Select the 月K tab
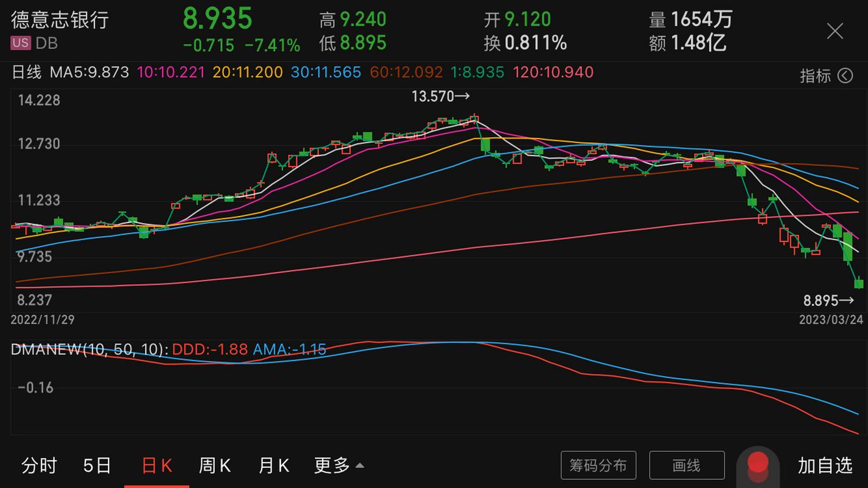 273,465
